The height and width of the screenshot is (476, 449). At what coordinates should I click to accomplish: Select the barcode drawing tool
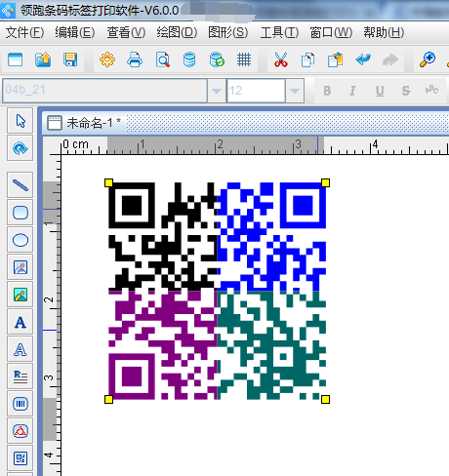click(20, 404)
